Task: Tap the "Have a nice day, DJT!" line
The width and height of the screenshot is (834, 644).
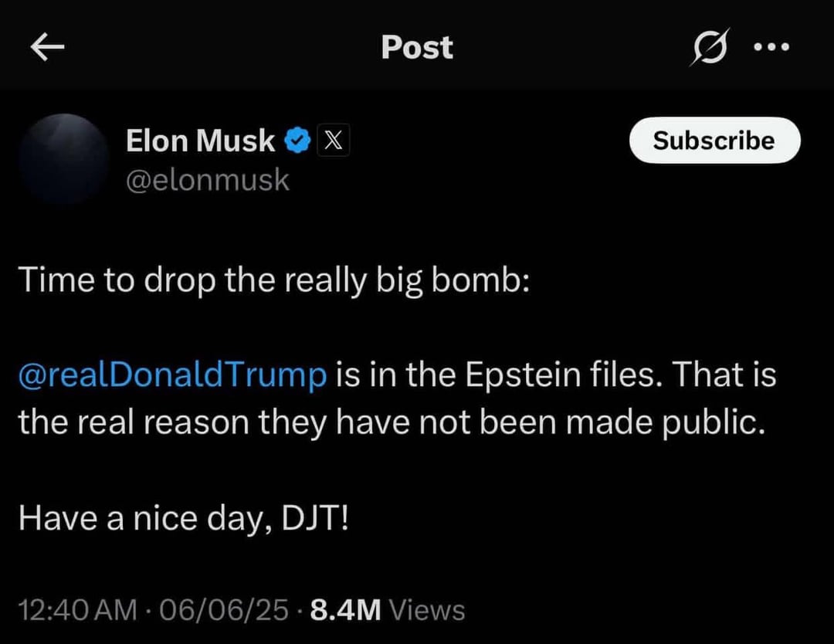Action: (184, 517)
